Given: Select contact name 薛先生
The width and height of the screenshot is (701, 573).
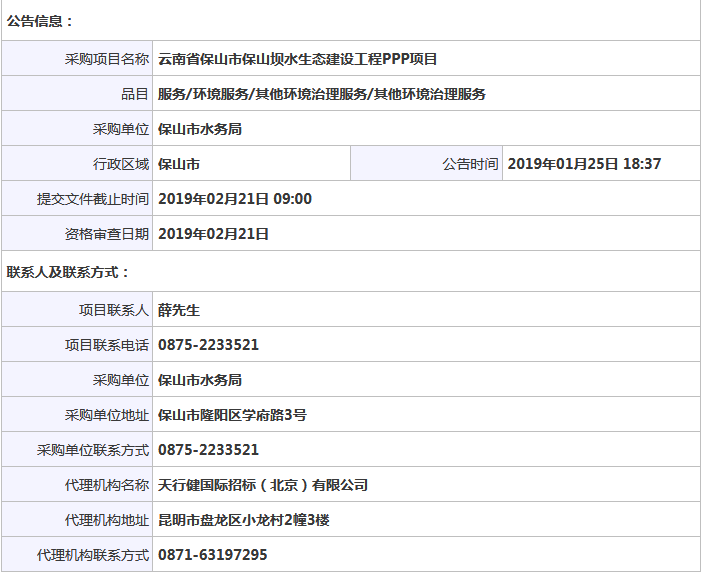Looking at the screenshot, I should tap(178, 310).
